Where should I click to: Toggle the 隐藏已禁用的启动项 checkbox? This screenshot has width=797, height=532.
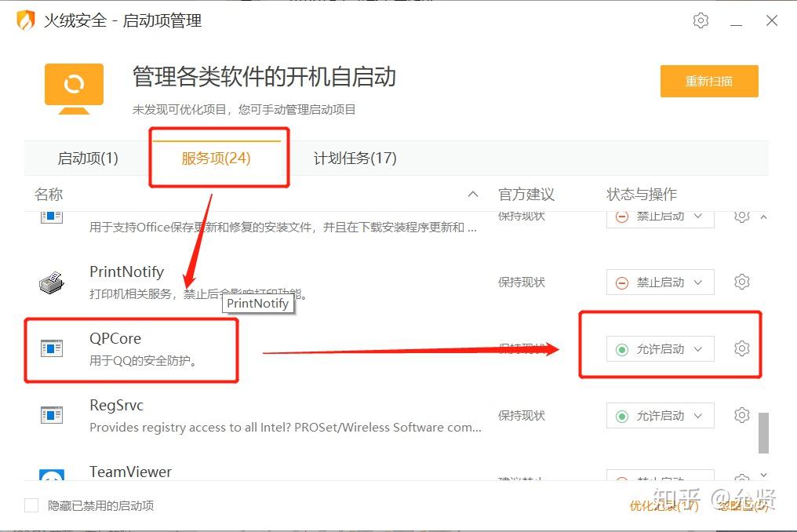[31, 505]
